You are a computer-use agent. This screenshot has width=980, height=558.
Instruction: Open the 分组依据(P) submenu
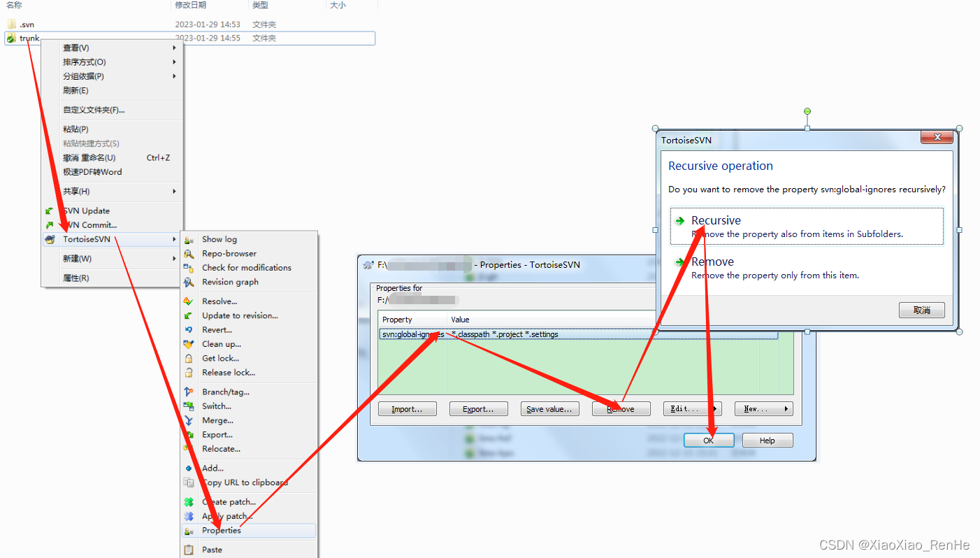[x=113, y=76]
